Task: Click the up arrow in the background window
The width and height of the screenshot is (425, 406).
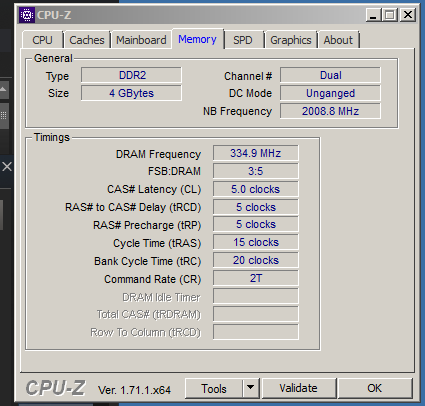Action: pos(3,89)
